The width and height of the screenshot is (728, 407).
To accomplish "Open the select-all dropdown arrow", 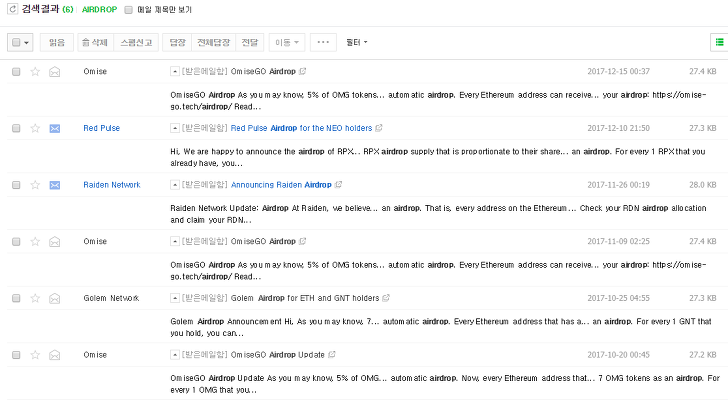I will tap(26, 43).
